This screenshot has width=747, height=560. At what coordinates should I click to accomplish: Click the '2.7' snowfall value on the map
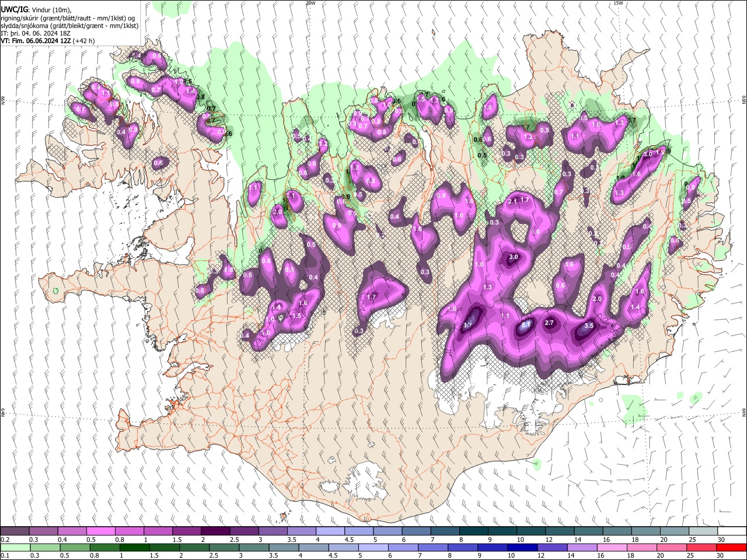549,323
